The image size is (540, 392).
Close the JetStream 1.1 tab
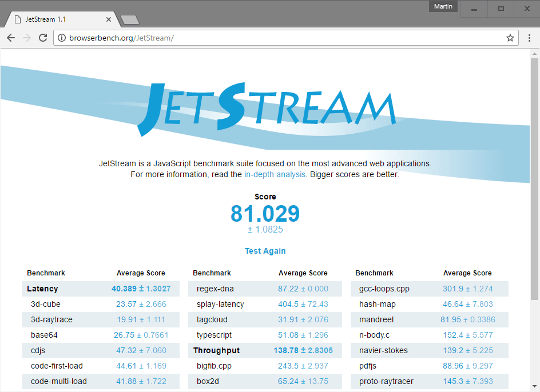click(x=109, y=19)
